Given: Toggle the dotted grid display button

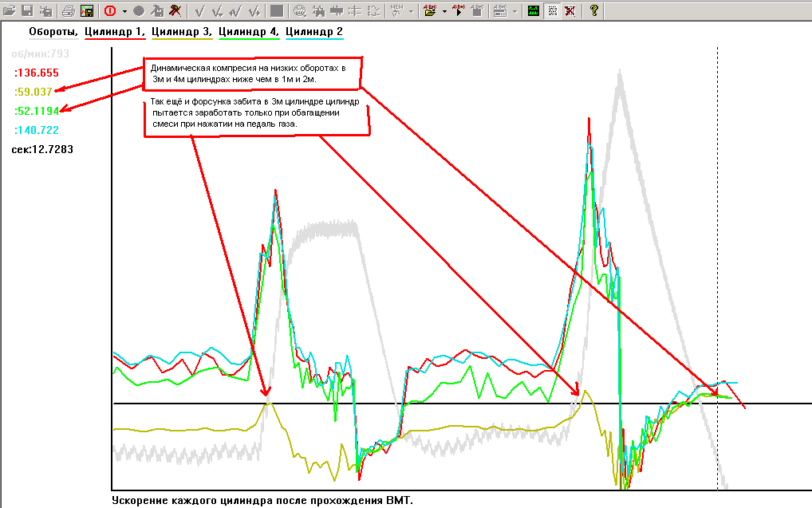Looking at the screenshot, I should [553, 10].
